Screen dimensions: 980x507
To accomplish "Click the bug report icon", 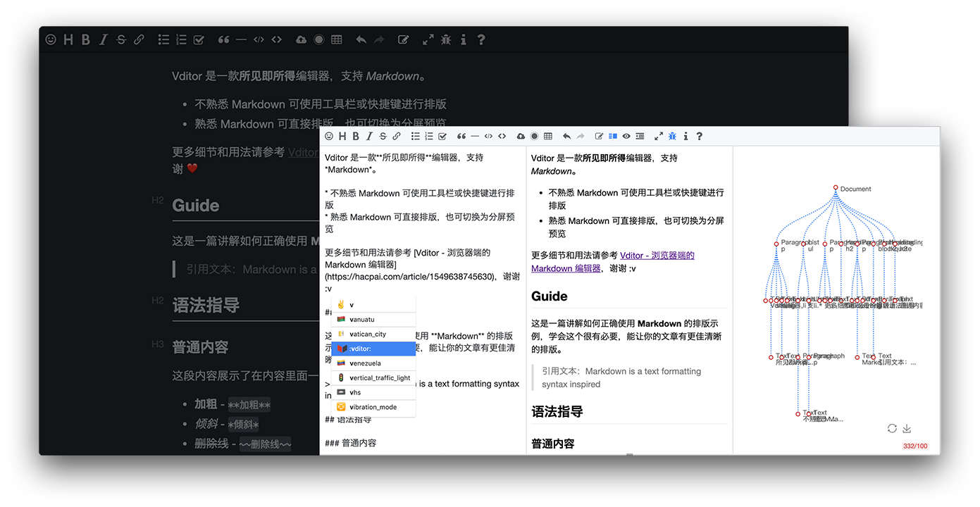I will point(672,136).
